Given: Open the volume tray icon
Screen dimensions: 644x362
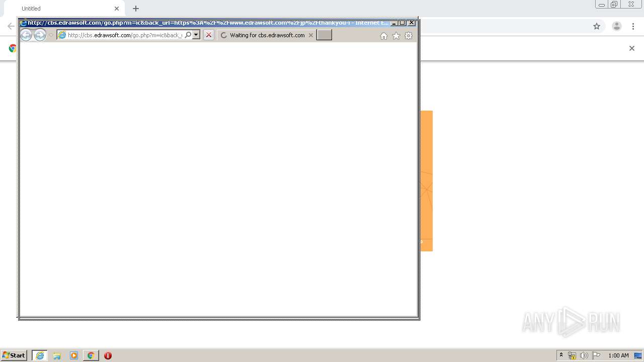Looking at the screenshot, I should tap(584, 355).
